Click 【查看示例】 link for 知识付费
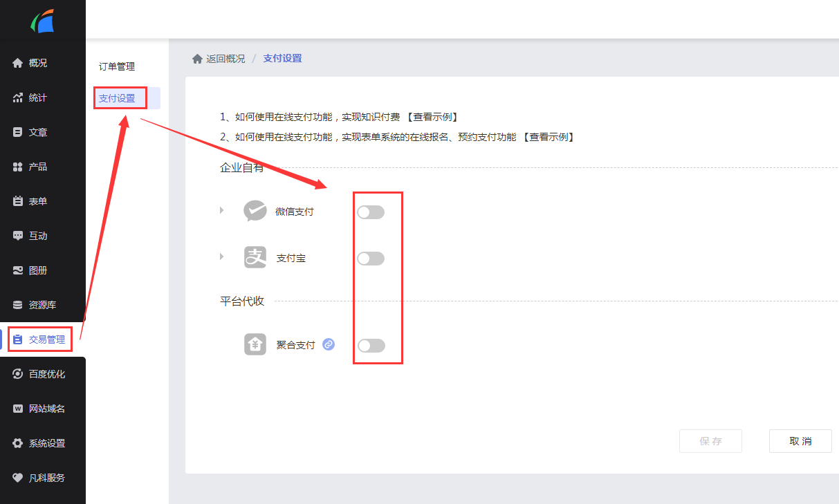The height and width of the screenshot is (504, 839). [432, 117]
